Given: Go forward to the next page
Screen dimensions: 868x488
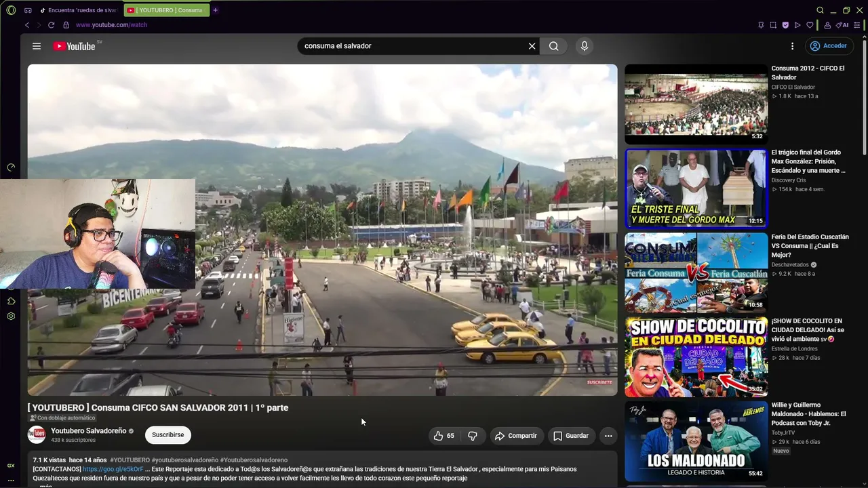Looking at the screenshot, I should pyautogui.click(x=39, y=25).
